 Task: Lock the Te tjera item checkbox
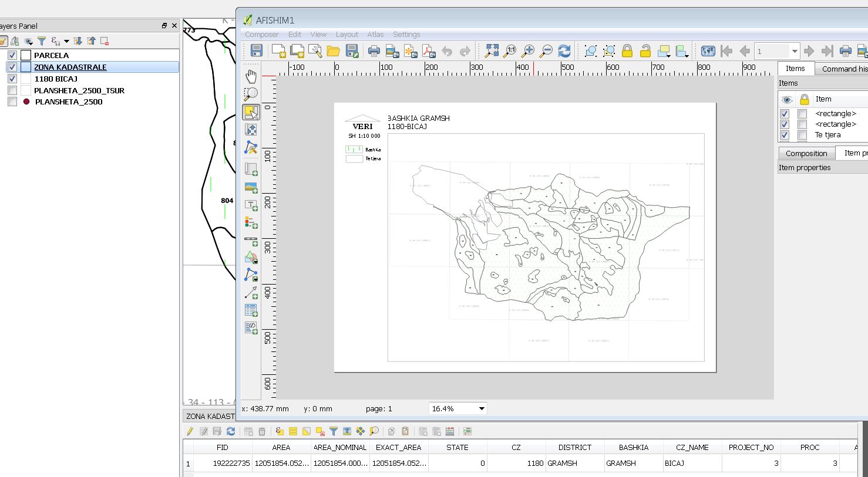[802, 135]
